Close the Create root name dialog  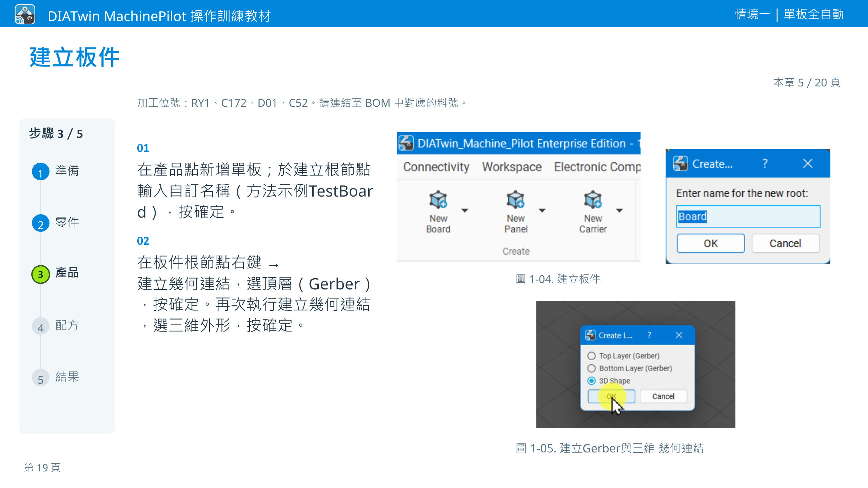[808, 163]
